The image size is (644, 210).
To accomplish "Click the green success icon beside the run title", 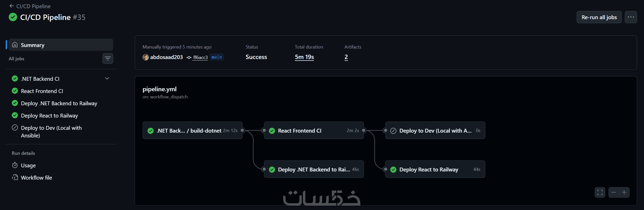I will point(13,17).
